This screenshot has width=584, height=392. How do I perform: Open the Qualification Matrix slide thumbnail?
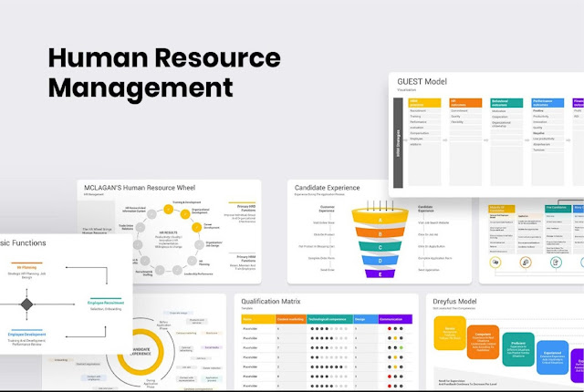327,342
